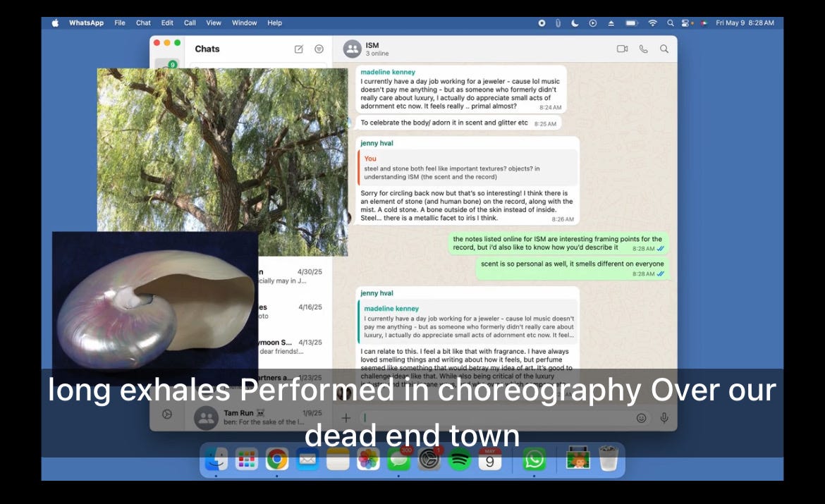
Task: Select the 'scent is so personal' message
Action: coord(573,269)
